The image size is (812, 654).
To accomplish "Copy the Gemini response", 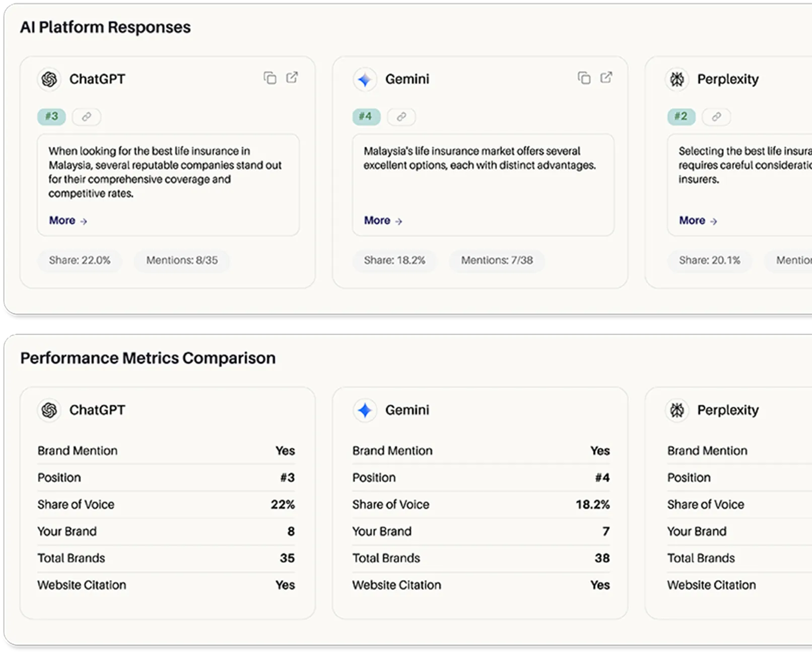I will click(x=584, y=78).
